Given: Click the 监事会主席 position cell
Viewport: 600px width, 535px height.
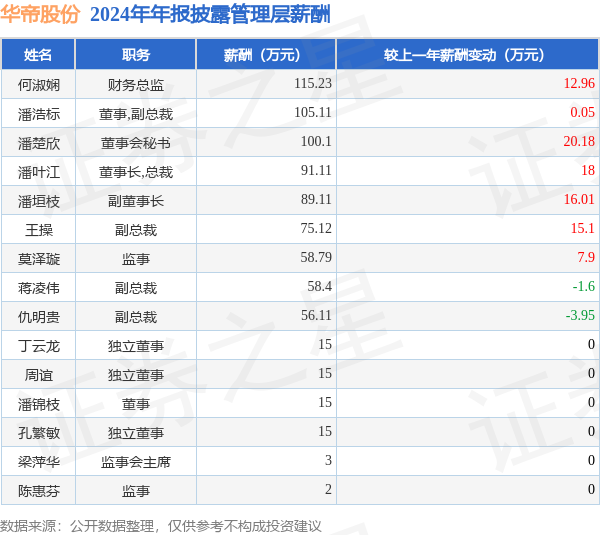Looking at the screenshot, I should [x=136, y=462].
